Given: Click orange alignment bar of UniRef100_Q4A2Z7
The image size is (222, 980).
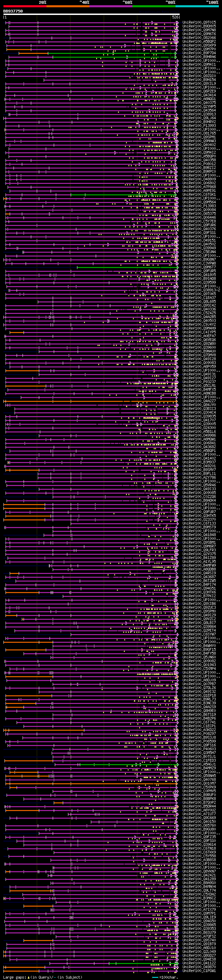Looking at the screenshot, I should pyautogui.click(x=90, y=402).
